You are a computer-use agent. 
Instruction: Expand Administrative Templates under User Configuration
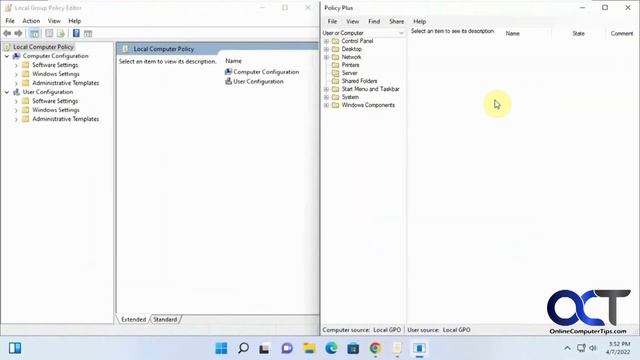click(16, 119)
